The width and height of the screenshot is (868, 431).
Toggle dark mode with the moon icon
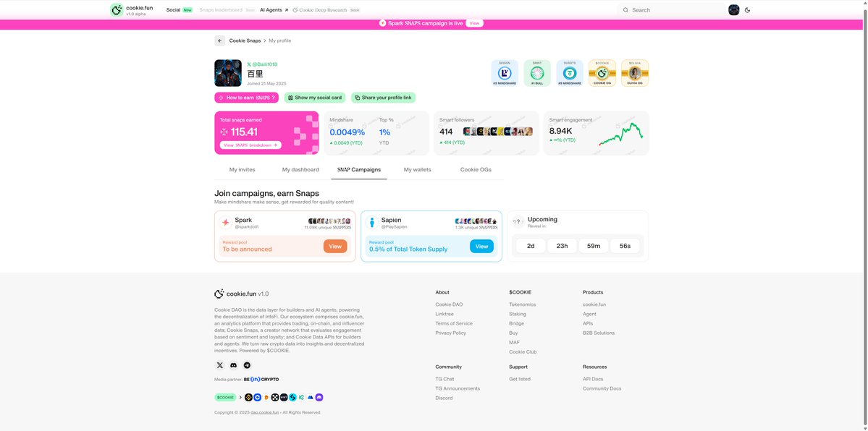[747, 10]
